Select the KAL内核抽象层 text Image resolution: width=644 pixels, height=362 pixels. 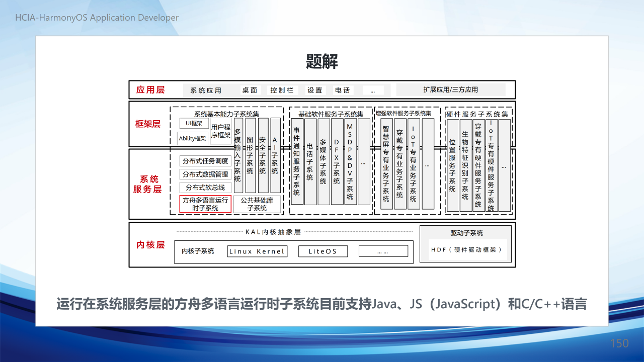[273, 232]
